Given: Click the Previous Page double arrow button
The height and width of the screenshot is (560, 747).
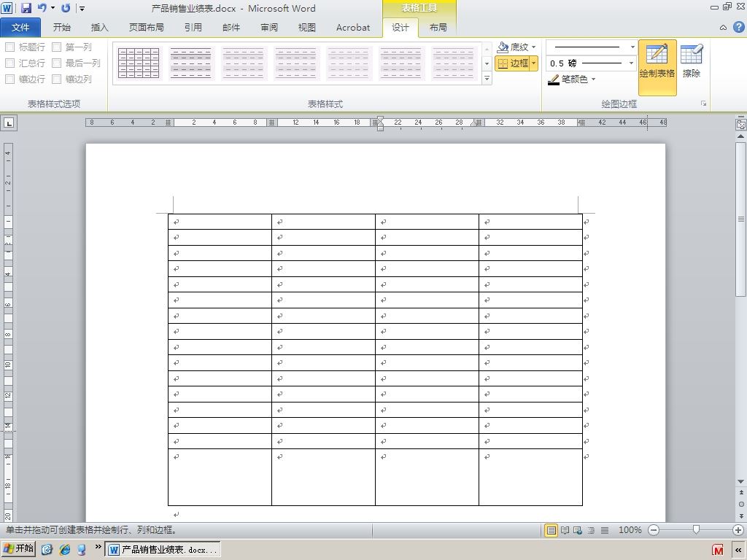Looking at the screenshot, I should (x=741, y=492).
